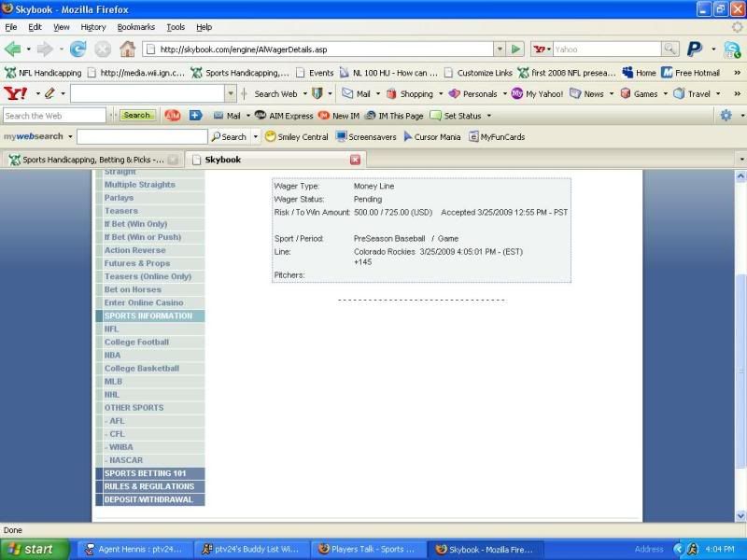747x560 pixels.
Task: Open the Edit menu
Action: coord(35,27)
